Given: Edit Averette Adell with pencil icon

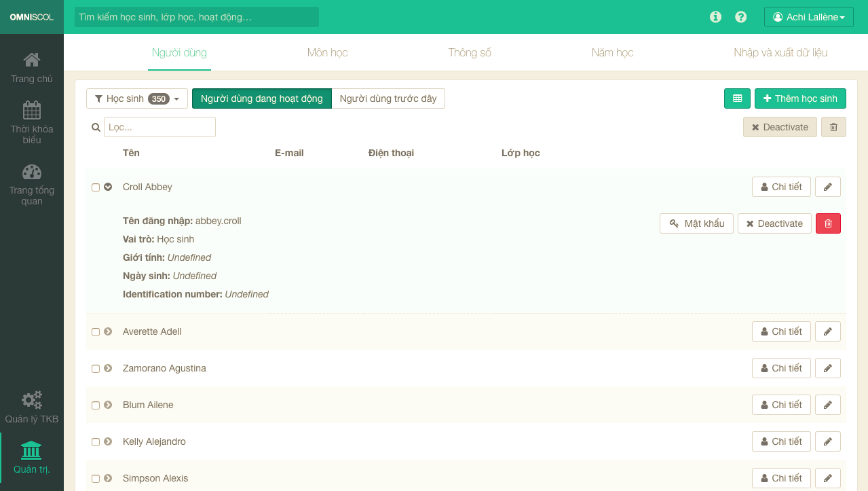Looking at the screenshot, I should pyautogui.click(x=827, y=331).
